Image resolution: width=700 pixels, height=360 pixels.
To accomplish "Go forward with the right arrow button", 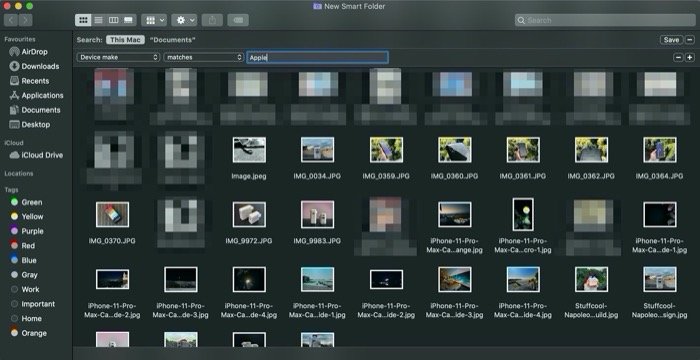I will click(25, 20).
